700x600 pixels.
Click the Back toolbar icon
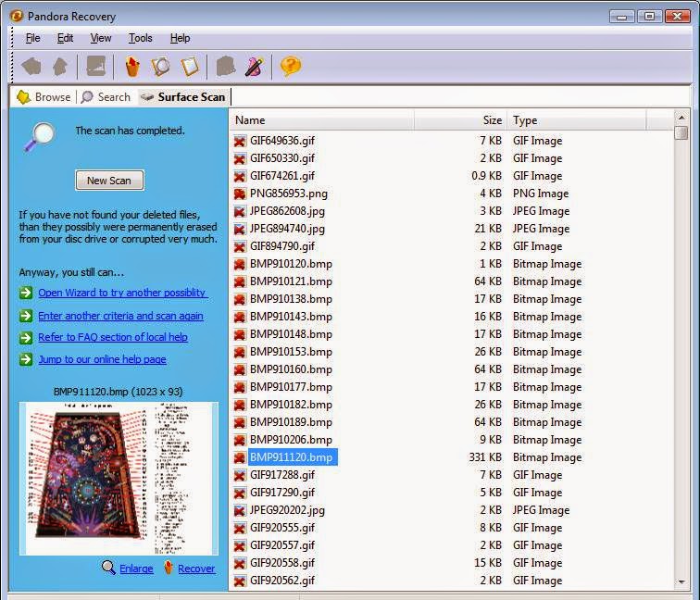click(x=31, y=67)
